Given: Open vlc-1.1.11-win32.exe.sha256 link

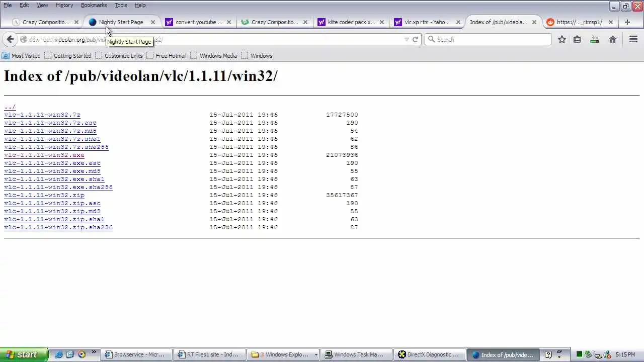Looking at the screenshot, I should tap(58, 188).
